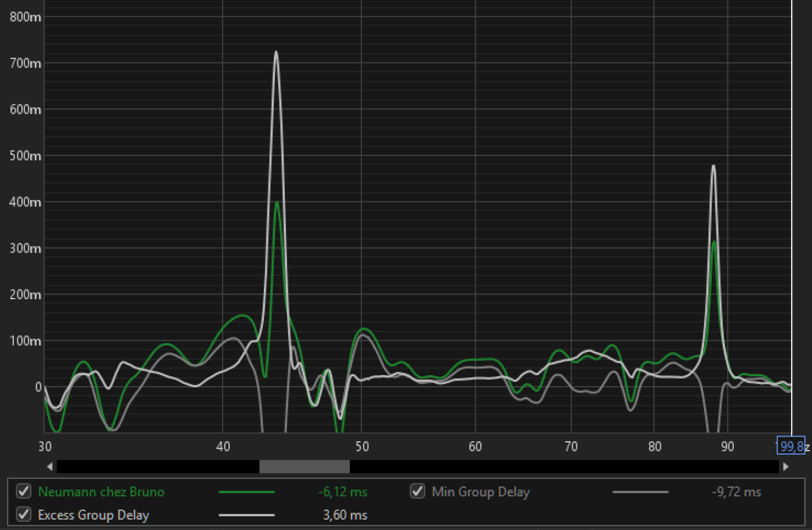Screen dimensions: 812x530
Task: Click the 50 label on the frequency axis
Action: 361,446
